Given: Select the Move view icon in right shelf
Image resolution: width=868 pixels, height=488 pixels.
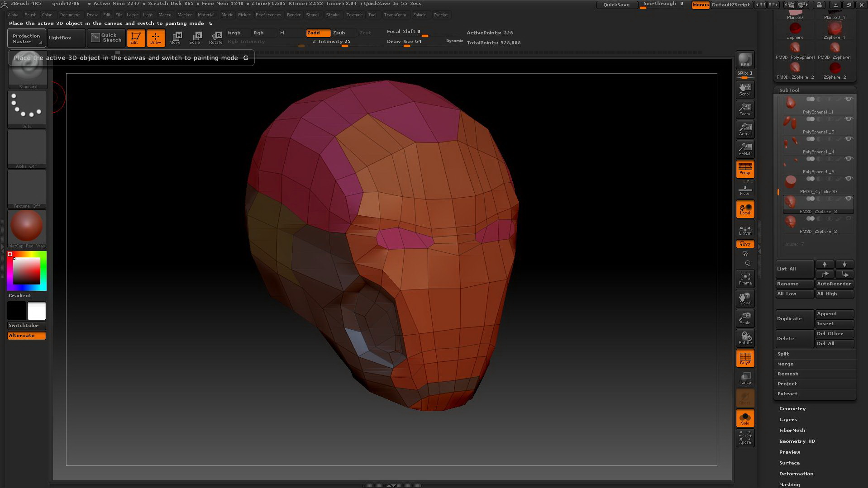Looking at the screenshot, I should coord(745,298).
